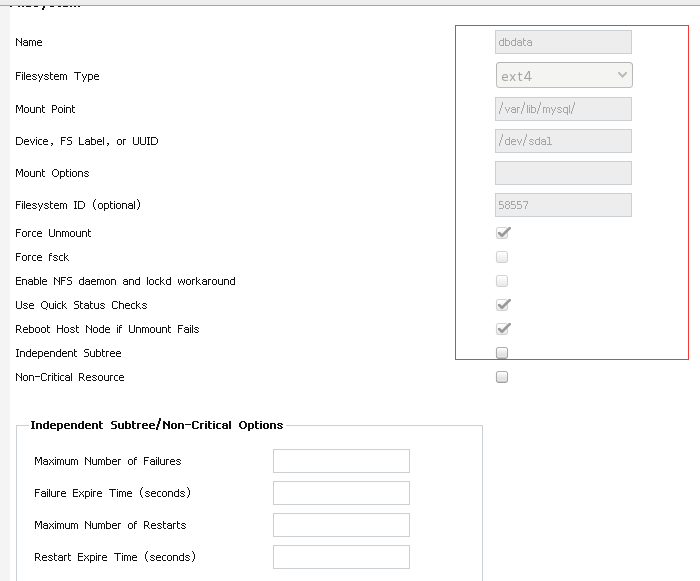This screenshot has width=700, height=581.
Task: Focus the Maximum Number of Failures field
Action: click(341, 461)
